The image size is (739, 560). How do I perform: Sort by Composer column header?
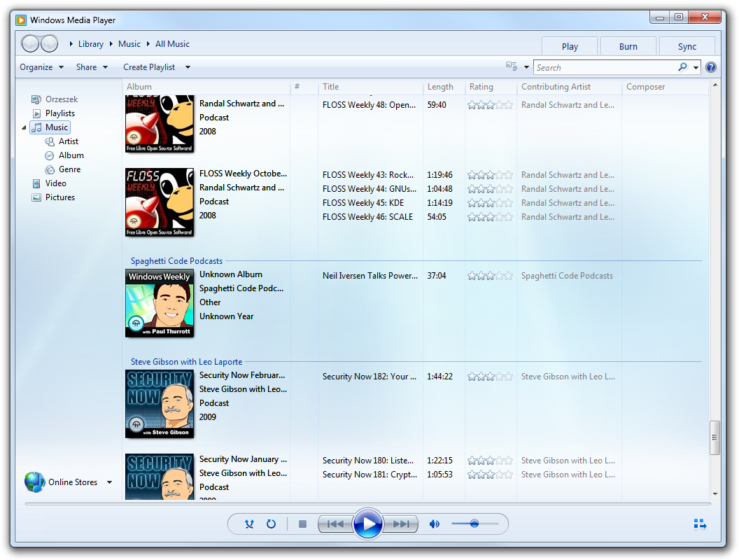665,87
